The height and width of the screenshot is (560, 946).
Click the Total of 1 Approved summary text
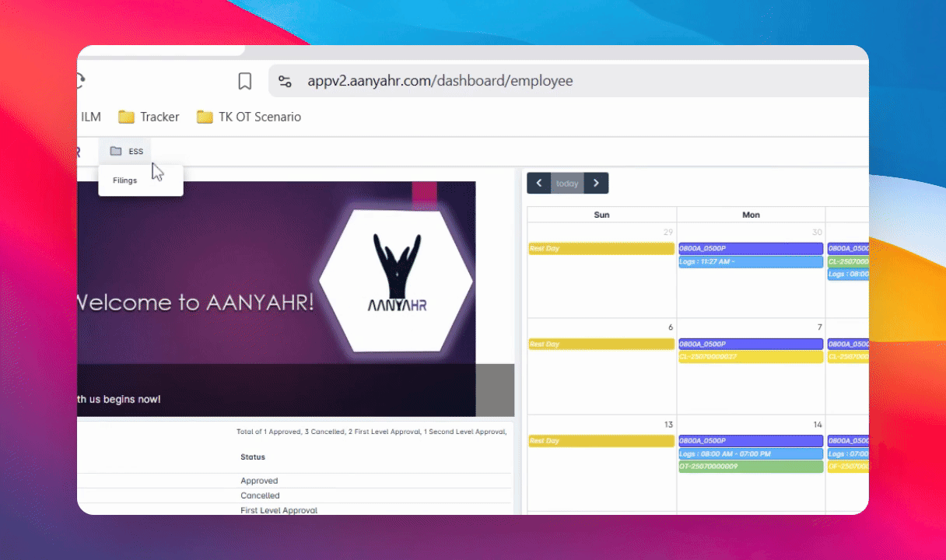tap(372, 432)
